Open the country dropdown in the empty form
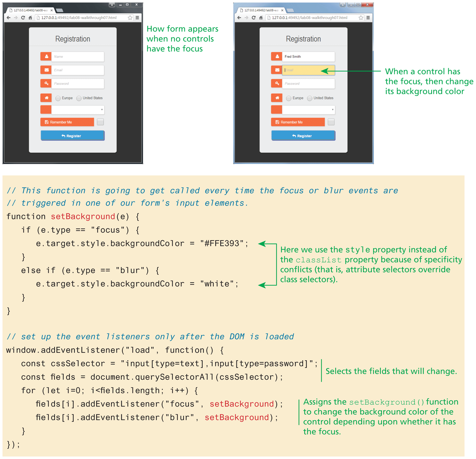The image size is (476, 459). [78, 110]
